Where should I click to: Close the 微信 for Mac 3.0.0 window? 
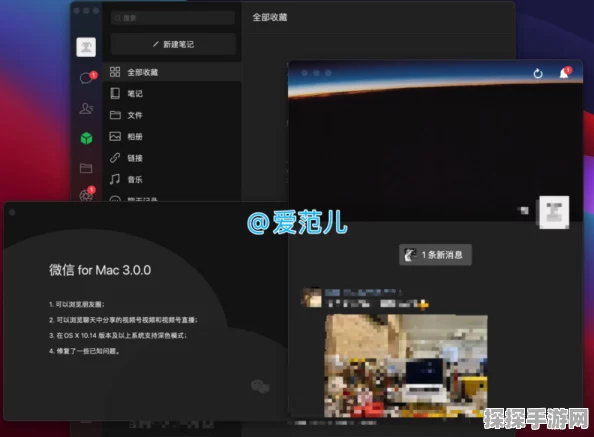pos(12,212)
